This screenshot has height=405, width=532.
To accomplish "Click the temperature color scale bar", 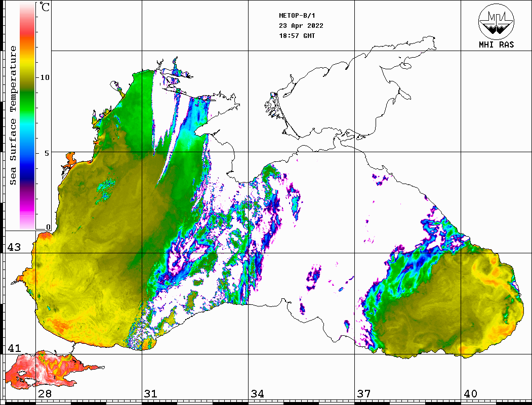I will point(27,116).
